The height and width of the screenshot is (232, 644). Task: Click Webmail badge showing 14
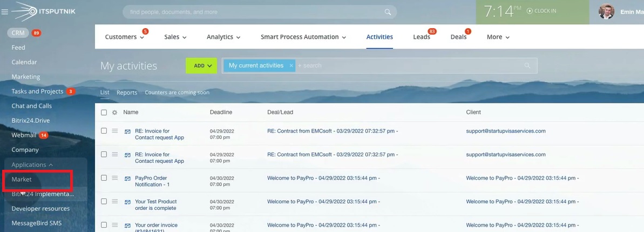(44, 135)
